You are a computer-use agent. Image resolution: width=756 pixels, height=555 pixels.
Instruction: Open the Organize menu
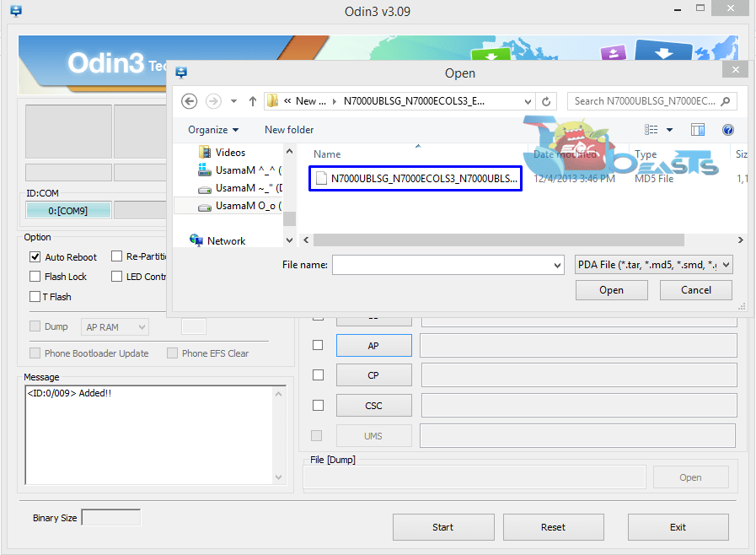pyautogui.click(x=213, y=130)
